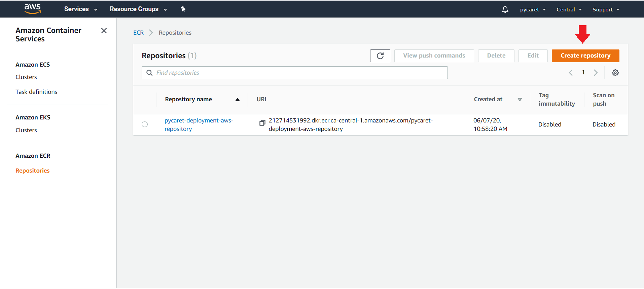Expand the Services dropdown menu

click(x=80, y=9)
